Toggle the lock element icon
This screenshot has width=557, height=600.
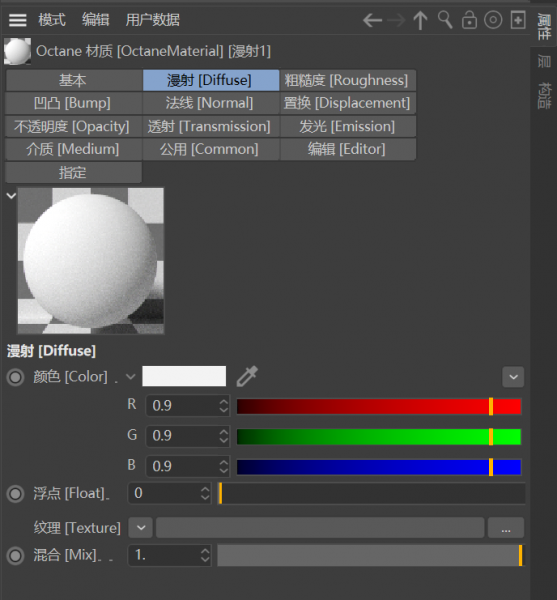(x=469, y=20)
